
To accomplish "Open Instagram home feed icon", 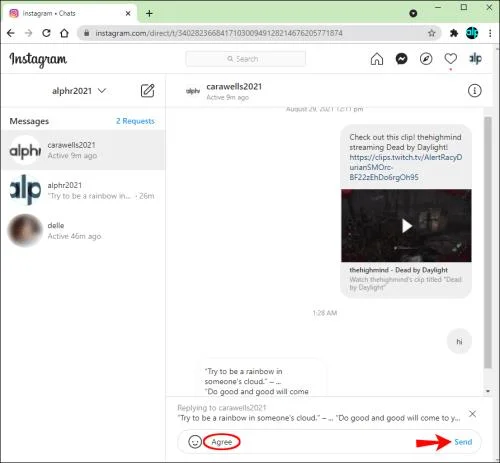I will (x=377, y=59).
